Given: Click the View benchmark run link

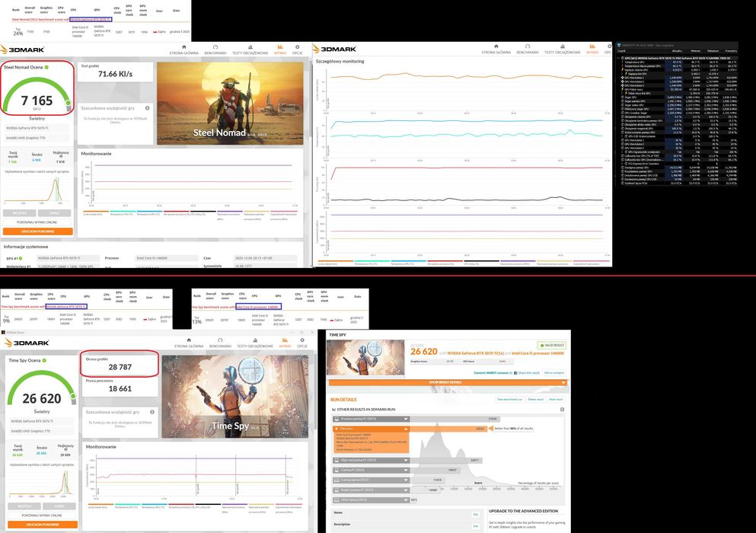Looking at the screenshot, I should pyautogui.click(x=509, y=400).
